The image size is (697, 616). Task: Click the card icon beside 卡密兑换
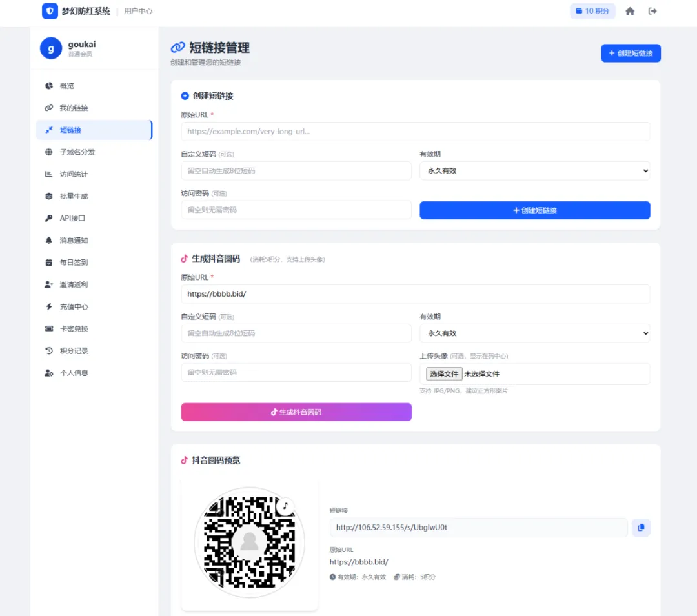(x=49, y=329)
